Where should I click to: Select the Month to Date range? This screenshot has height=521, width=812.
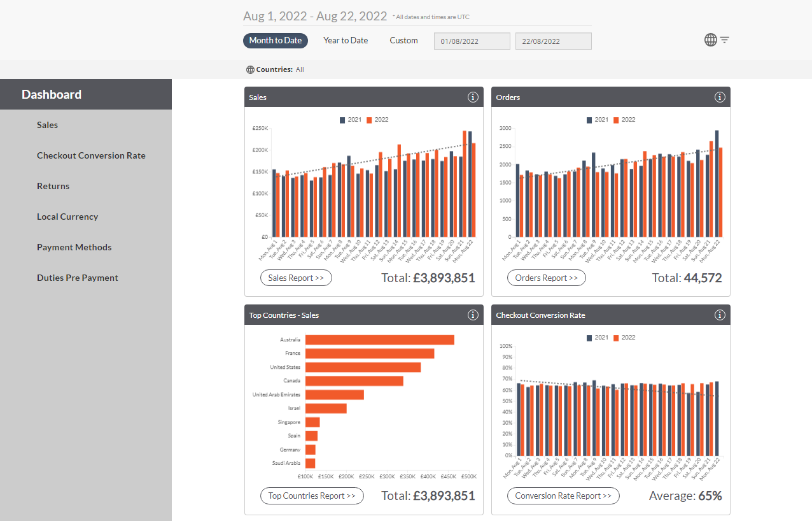(276, 41)
